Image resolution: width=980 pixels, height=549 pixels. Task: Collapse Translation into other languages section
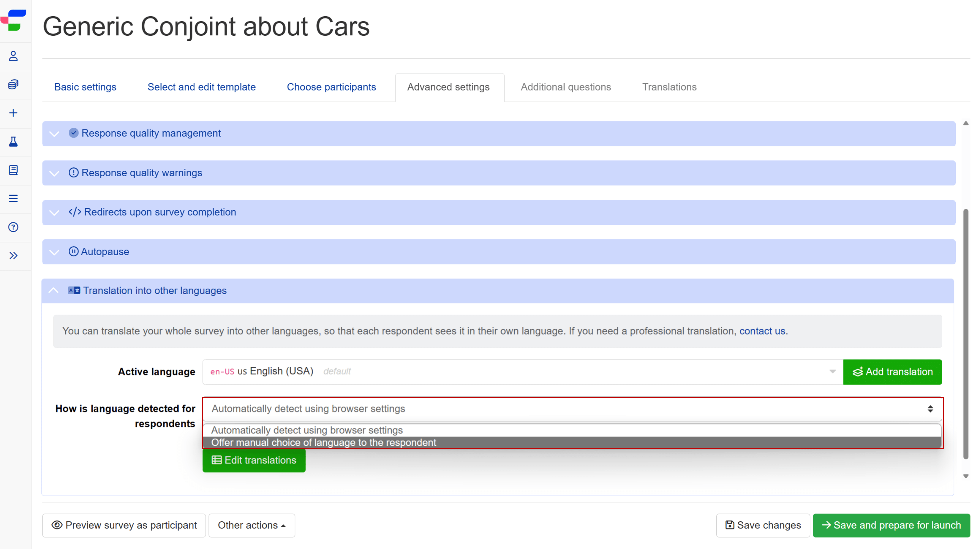pyautogui.click(x=154, y=291)
